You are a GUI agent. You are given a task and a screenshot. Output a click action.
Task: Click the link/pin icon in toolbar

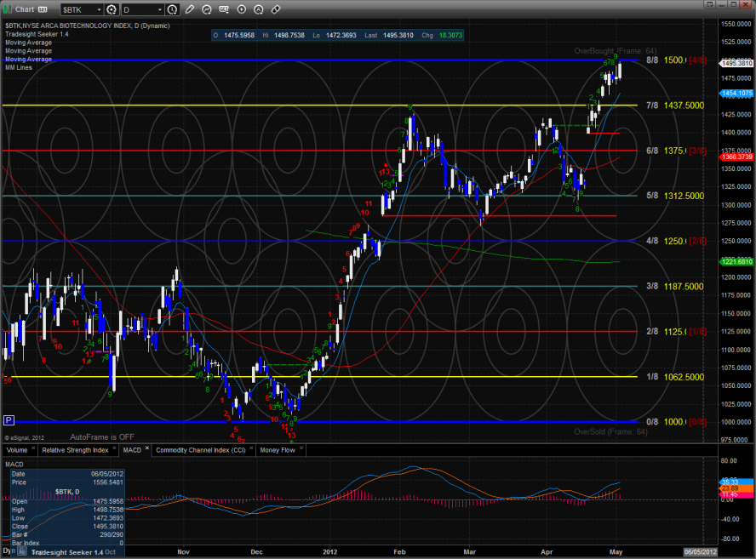coord(275,9)
